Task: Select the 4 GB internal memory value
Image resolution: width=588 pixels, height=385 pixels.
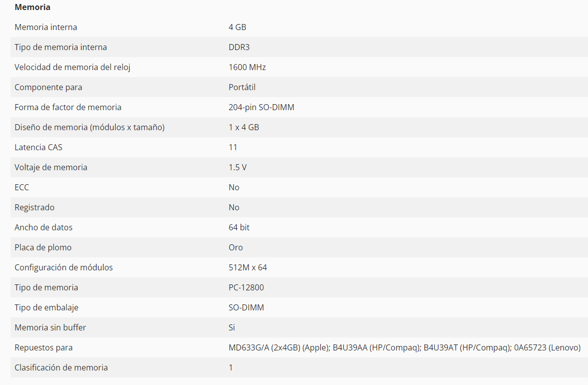Action: click(x=237, y=27)
